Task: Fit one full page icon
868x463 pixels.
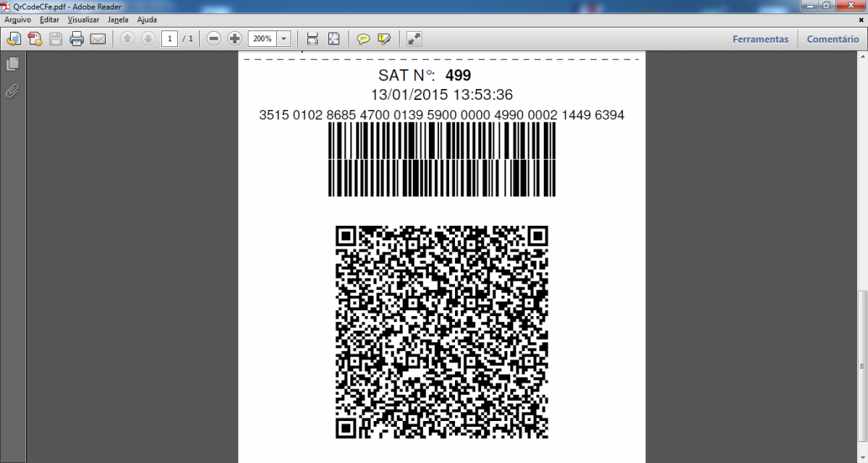Action: (333, 39)
